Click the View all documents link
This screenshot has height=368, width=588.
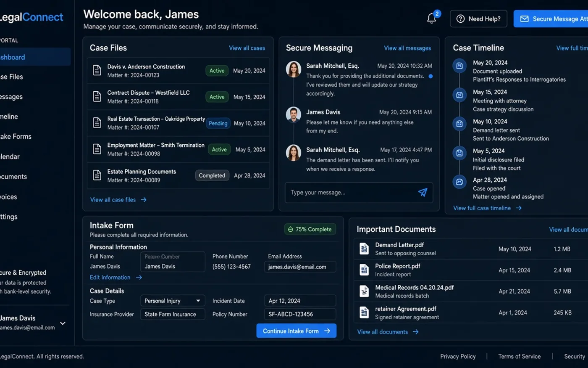(x=388, y=332)
